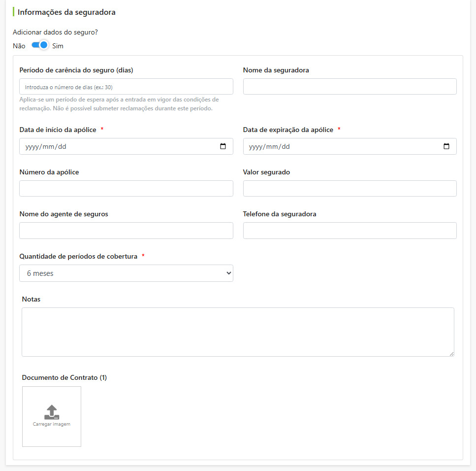The width and height of the screenshot is (476, 471).
Task: Focus the 'Nome da seguradora' text field
Action: coord(349,87)
